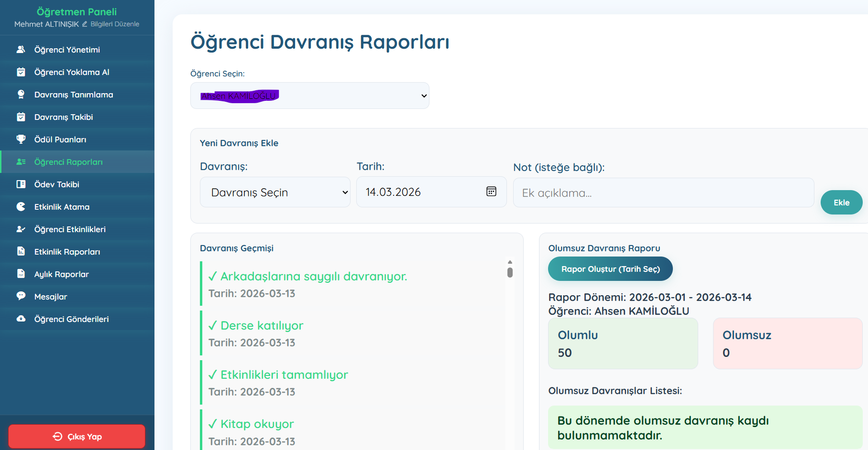This screenshot has height=450, width=868.
Task: Click Rapor Oluştur (Tarih Seç) button
Action: pyautogui.click(x=610, y=269)
